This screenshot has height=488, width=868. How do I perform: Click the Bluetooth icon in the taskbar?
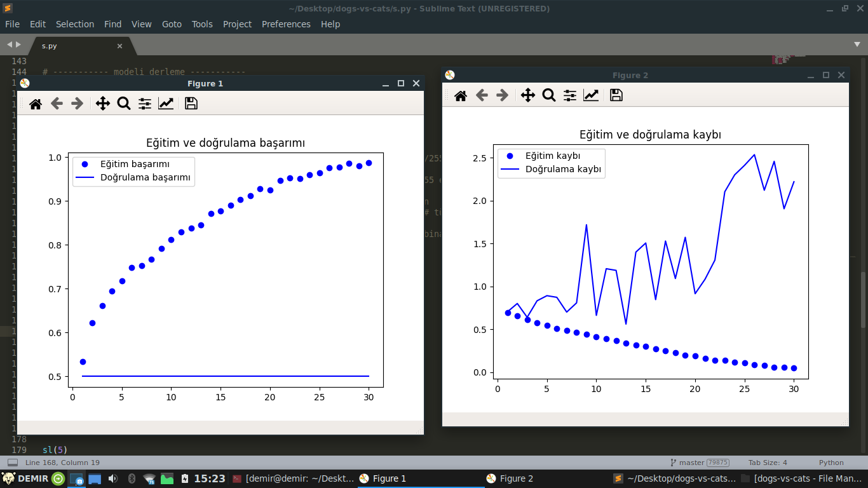point(132,478)
